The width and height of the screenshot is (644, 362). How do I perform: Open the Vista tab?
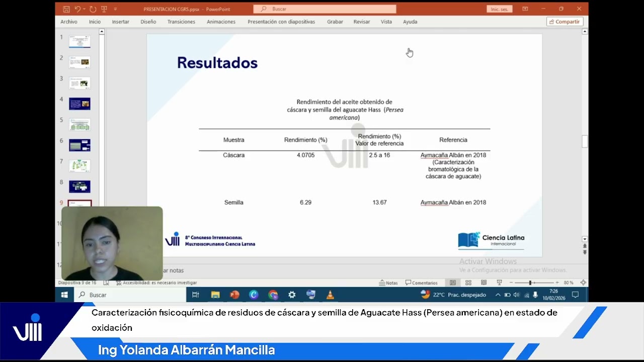coord(386,22)
